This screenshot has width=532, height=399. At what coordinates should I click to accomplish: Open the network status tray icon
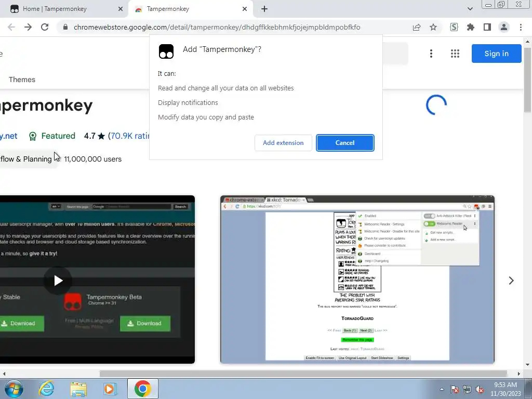tap(467, 389)
